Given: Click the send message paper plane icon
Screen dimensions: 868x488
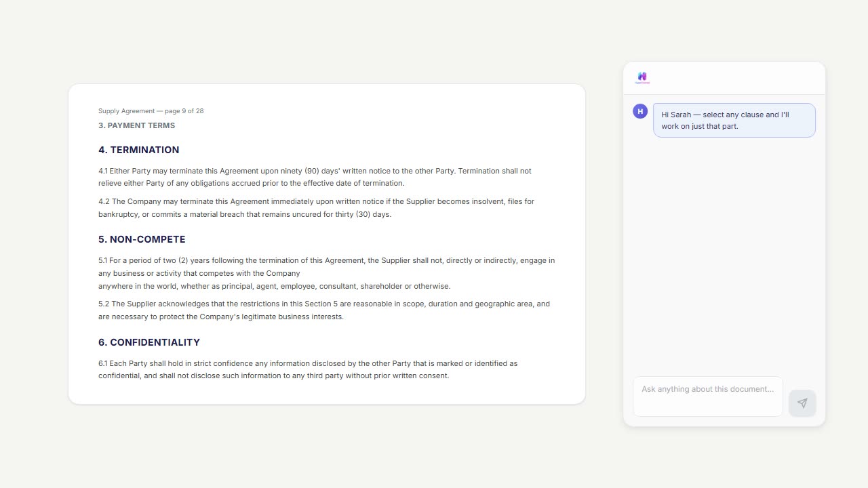Looking at the screenshot, I should (802, 403).
